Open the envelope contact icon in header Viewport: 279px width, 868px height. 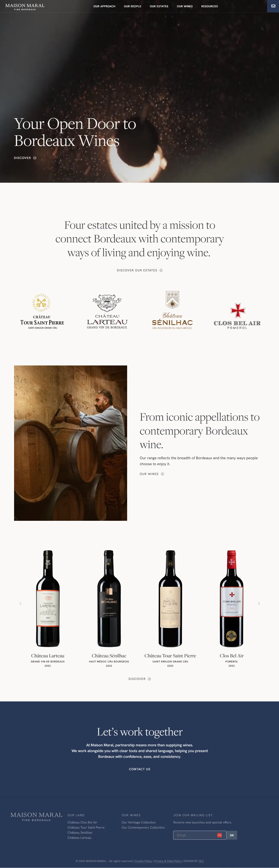(x=273, y=6)
